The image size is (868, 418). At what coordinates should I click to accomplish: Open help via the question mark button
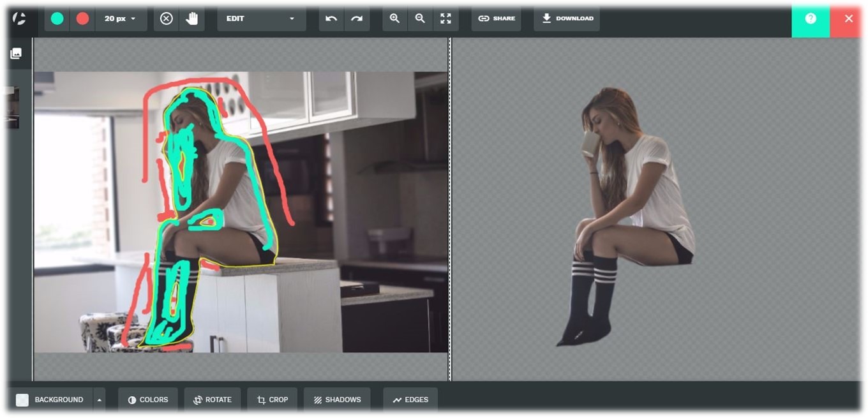click(x=811, y=19)
